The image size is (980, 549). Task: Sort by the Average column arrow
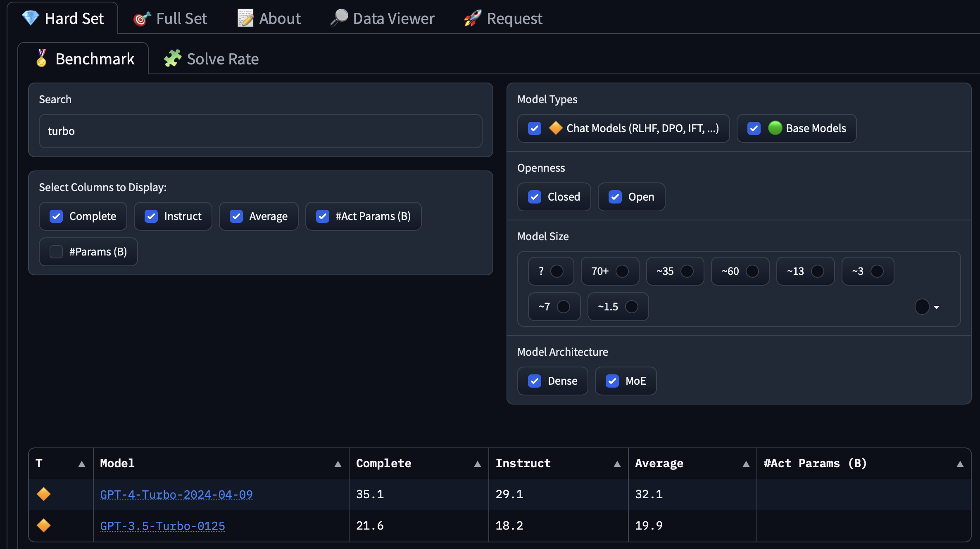click(x=746, y=464)
